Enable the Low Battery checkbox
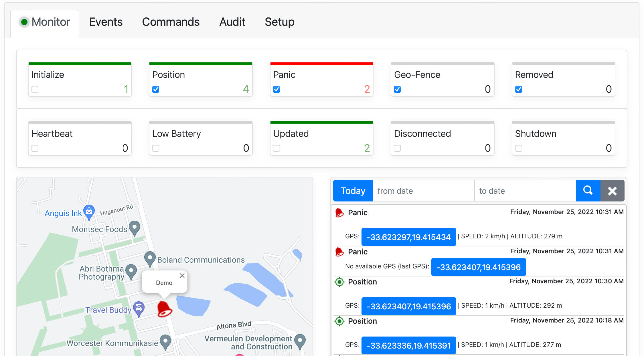The width and height of the screenshot is (644, 356). click(x=156, y=148)
